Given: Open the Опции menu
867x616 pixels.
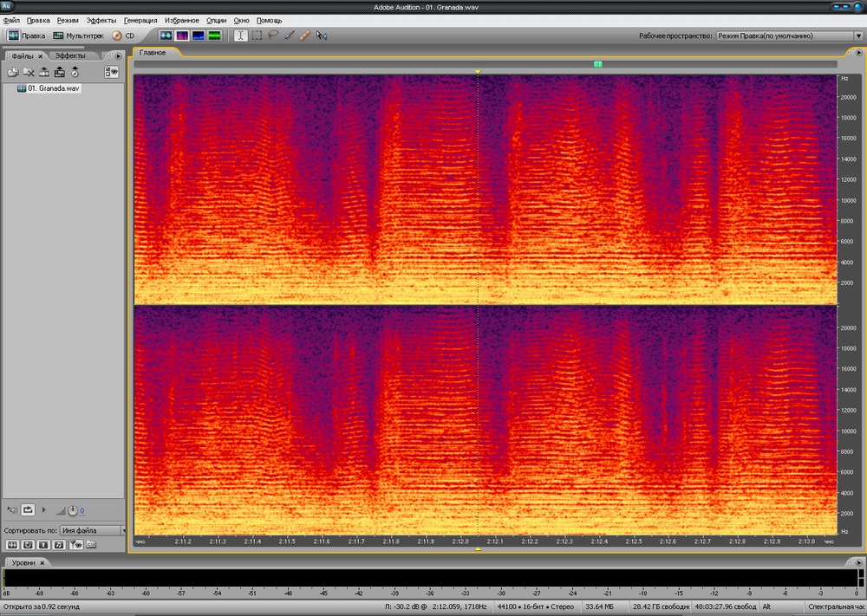Looking at the screenshot, I should 216,21.
